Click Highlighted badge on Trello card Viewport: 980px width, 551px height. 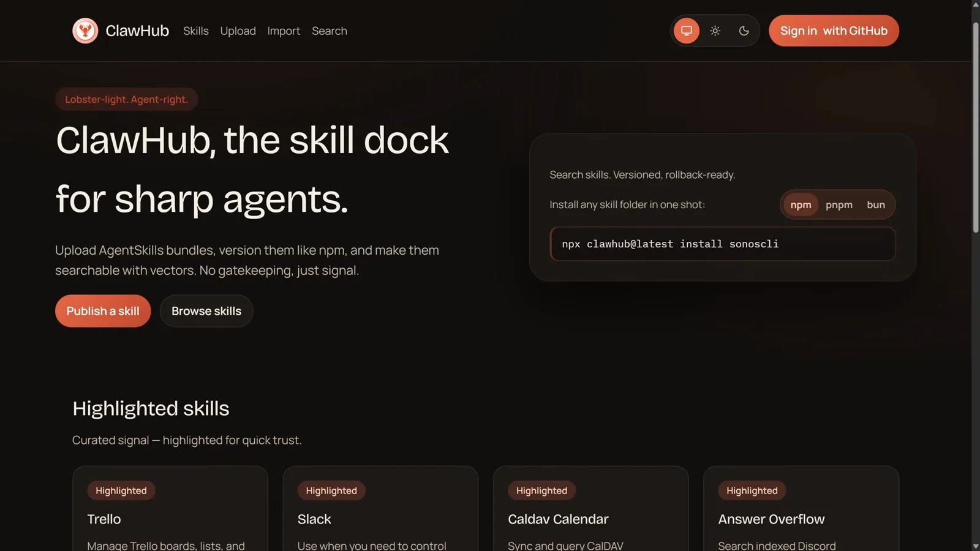[121, 490]
